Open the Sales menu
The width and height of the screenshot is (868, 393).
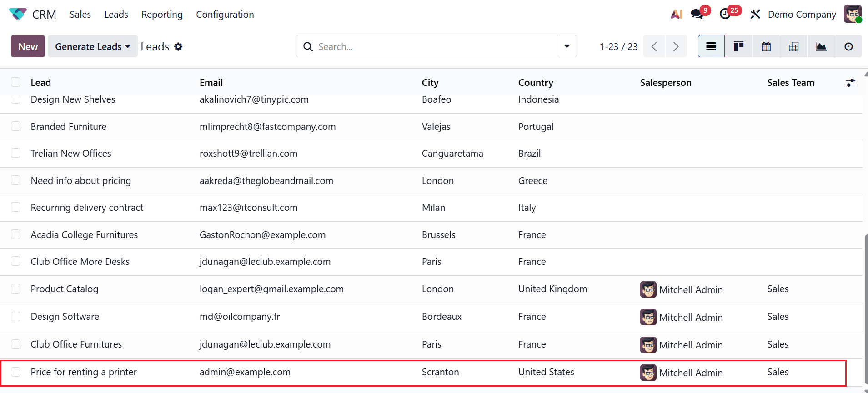[80, 15]
